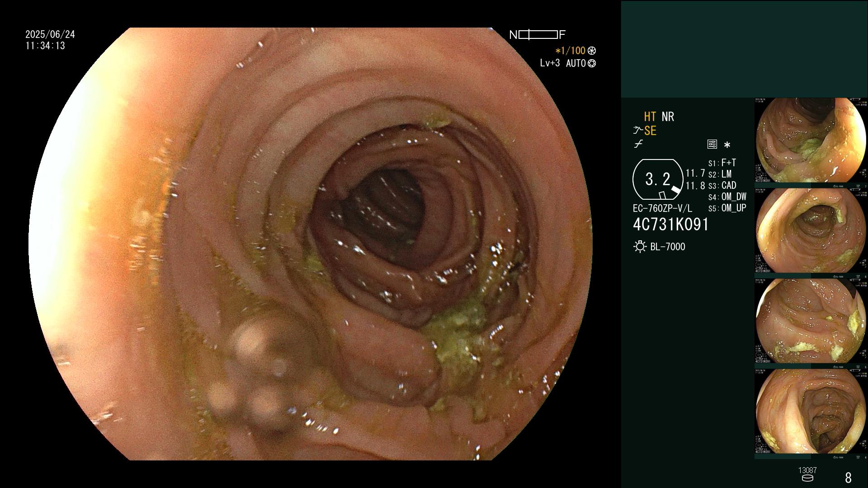Click the remaining storage count 13087
868x488 pixels.
pos(807,470)
